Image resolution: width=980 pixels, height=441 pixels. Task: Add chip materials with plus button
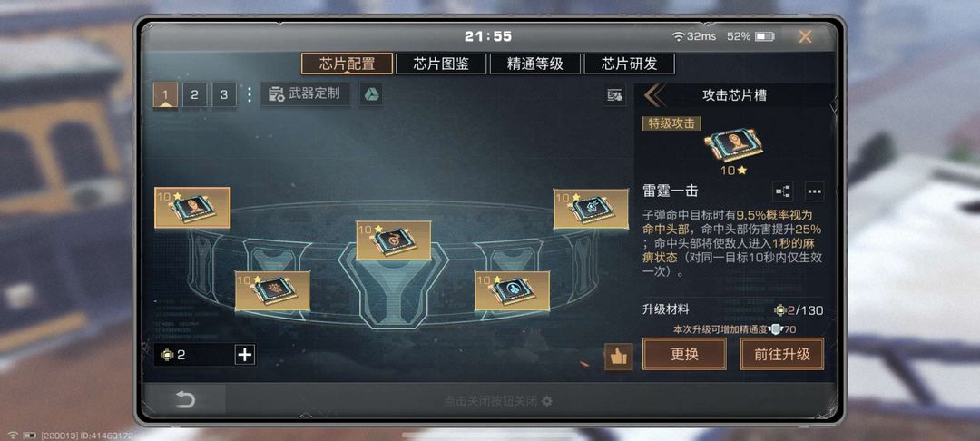coord(245,355)
